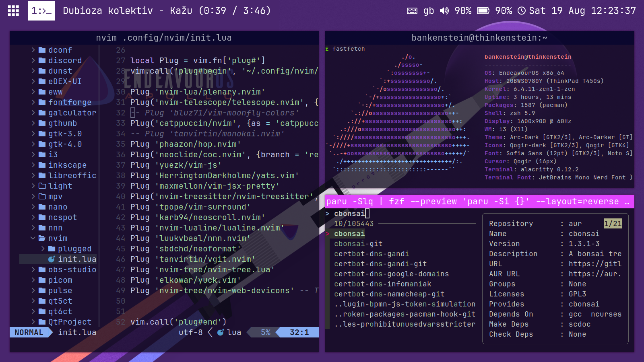Select certbot-dns-namecheap-git result
Screen dimensions: 644x362
click(x=389, y=294)
